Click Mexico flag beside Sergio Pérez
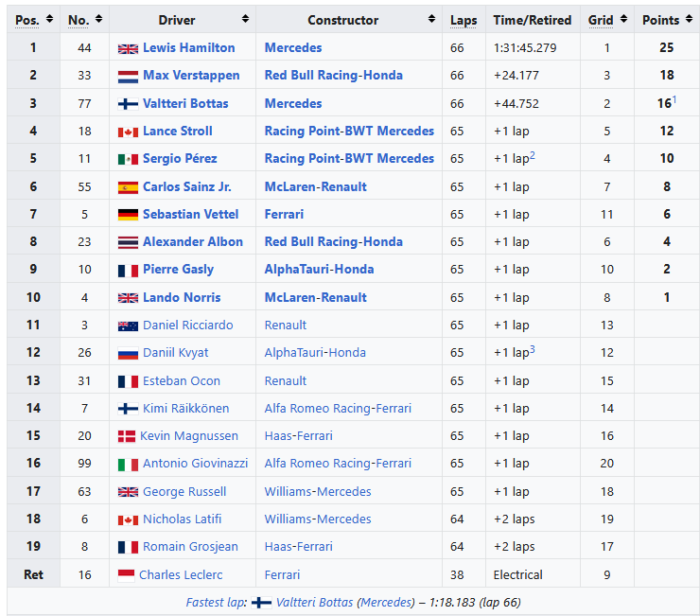 128,159
